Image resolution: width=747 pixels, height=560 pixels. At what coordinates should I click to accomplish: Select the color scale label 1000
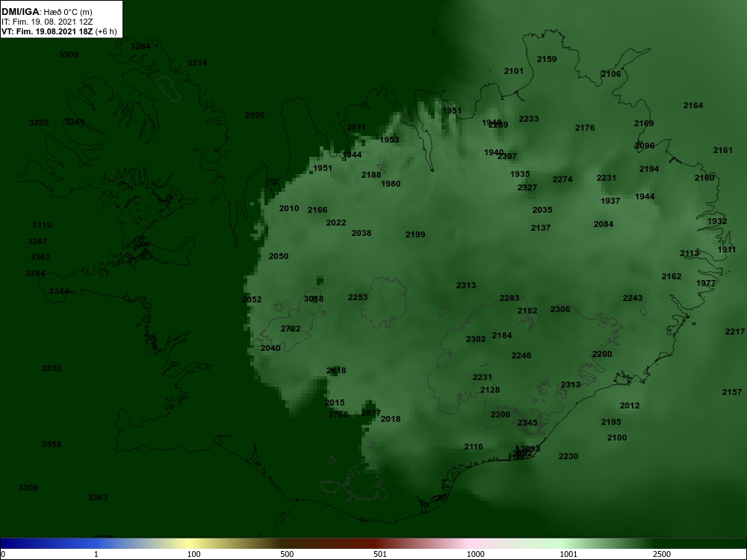pyautogui.click(x=475, y=554)
